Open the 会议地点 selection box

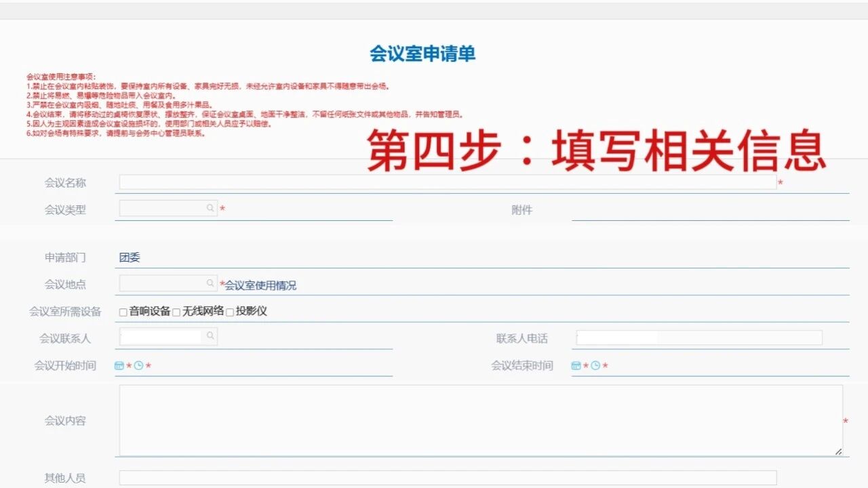[163, 284]
